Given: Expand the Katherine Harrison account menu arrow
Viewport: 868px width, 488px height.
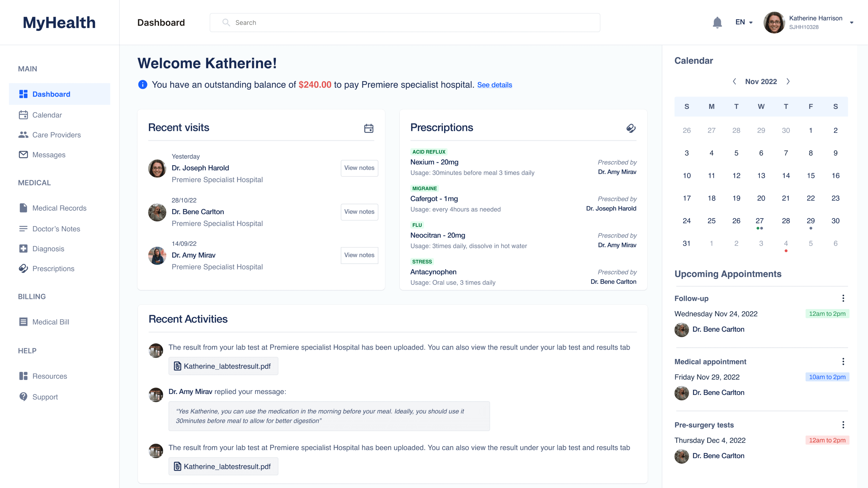Looking at the screenshot, I should pos(852,22).
